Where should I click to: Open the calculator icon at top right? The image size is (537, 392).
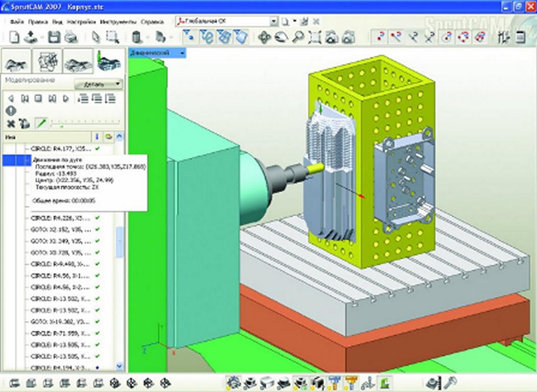[520, 37]
